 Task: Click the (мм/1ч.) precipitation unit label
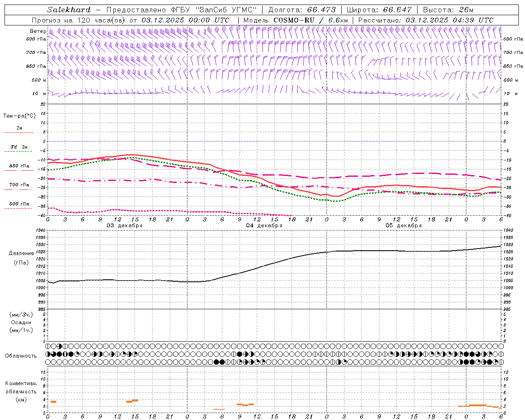(21, 330)
